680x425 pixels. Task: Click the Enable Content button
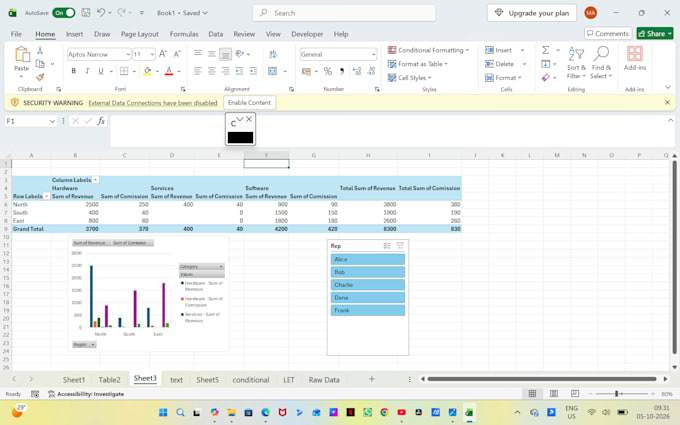(249, 103)
